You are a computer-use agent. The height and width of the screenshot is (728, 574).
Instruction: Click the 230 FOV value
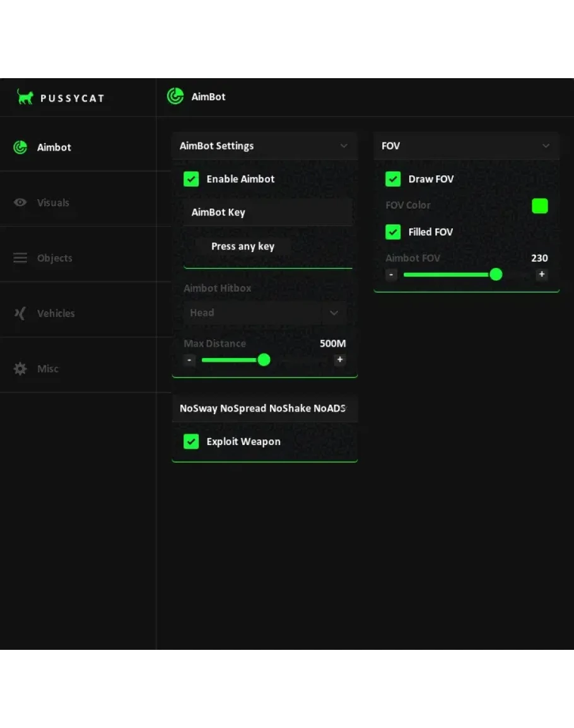pyautogui.click(x=539, y=258)
